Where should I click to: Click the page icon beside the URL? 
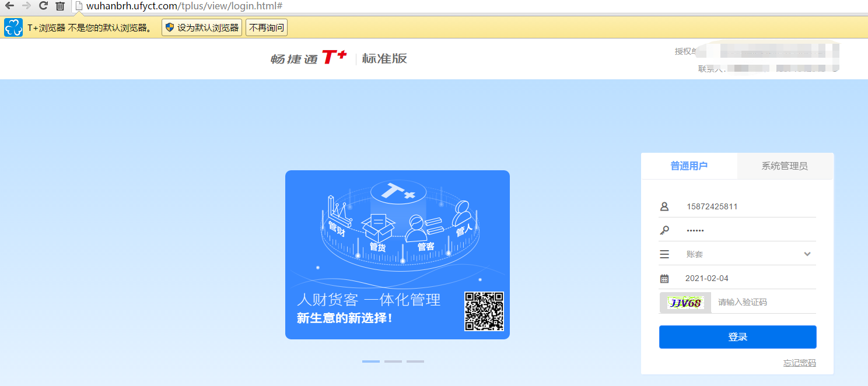tap(79, 6)
